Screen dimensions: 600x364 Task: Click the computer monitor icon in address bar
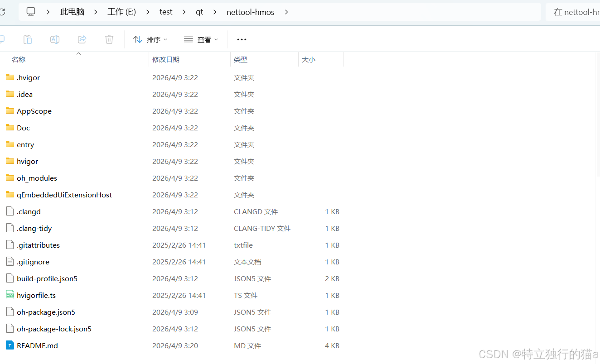point(31,12)
